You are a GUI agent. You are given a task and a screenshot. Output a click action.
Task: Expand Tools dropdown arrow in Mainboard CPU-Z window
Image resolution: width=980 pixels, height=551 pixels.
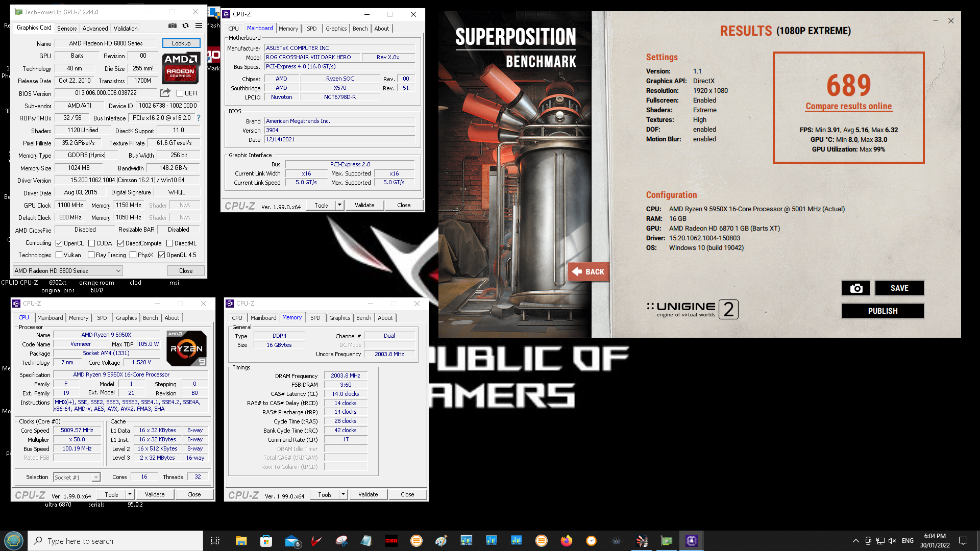339,205
